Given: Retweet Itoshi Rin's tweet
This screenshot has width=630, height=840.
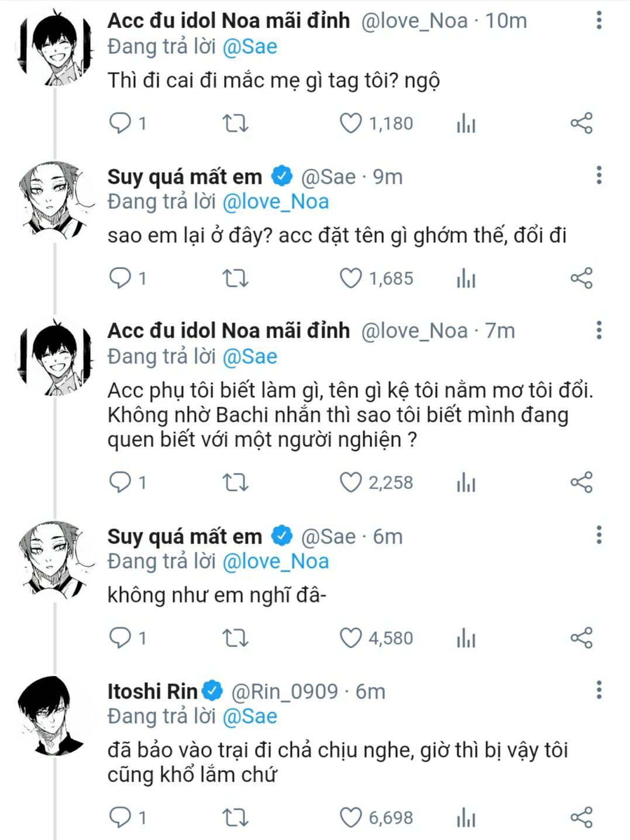Looking at the screenshot, I should pyautogui.click(x=236, y=817).
